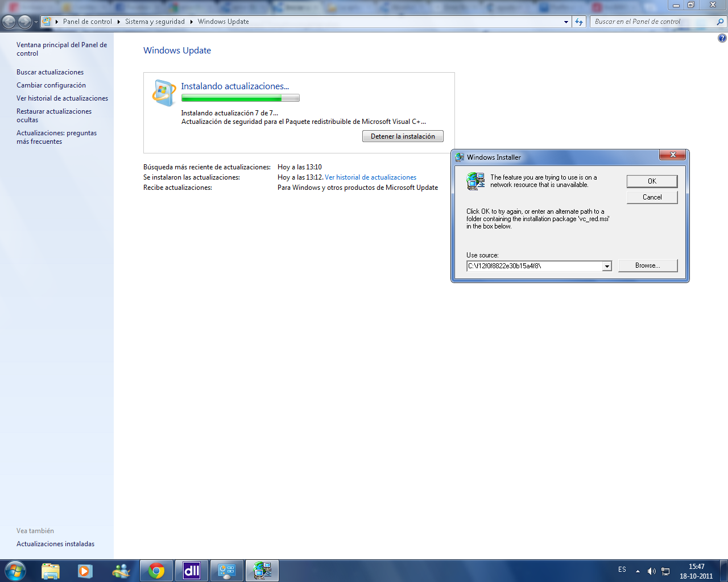Expand the Sistema y seguridad breadcrumb arrow
Viewport: 728px width, 582px height.
191,22
